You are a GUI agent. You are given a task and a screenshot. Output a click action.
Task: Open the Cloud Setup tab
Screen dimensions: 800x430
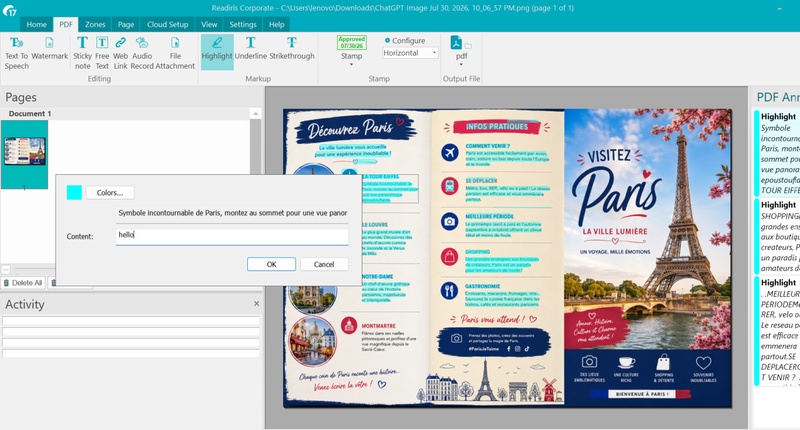(167, 24)
